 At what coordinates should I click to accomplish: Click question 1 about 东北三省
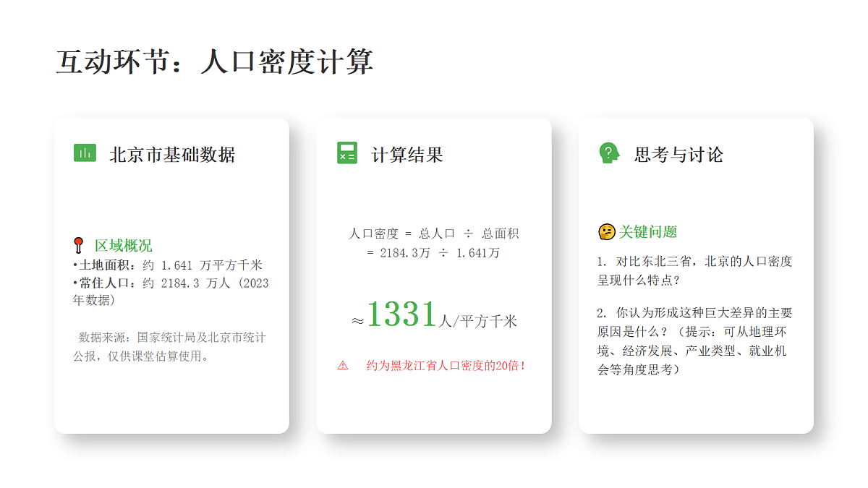click(x=694, y=270)
